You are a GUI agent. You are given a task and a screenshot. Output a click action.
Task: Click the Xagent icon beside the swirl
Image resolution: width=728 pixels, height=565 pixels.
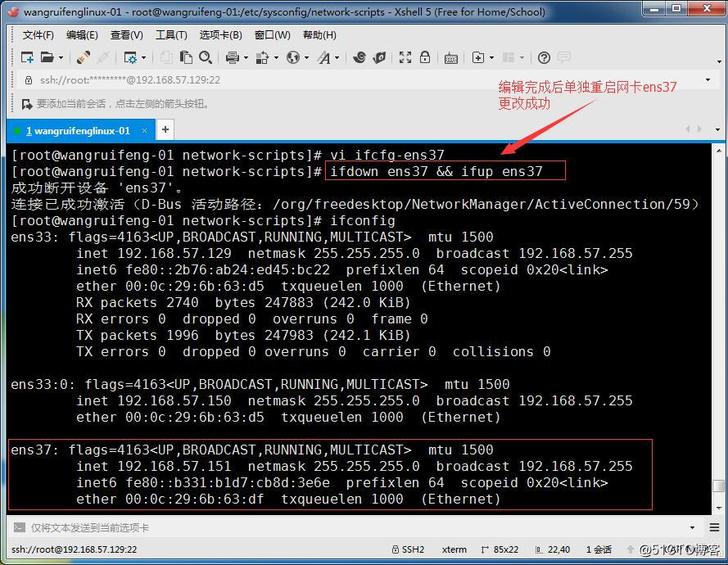pos(379,57)
